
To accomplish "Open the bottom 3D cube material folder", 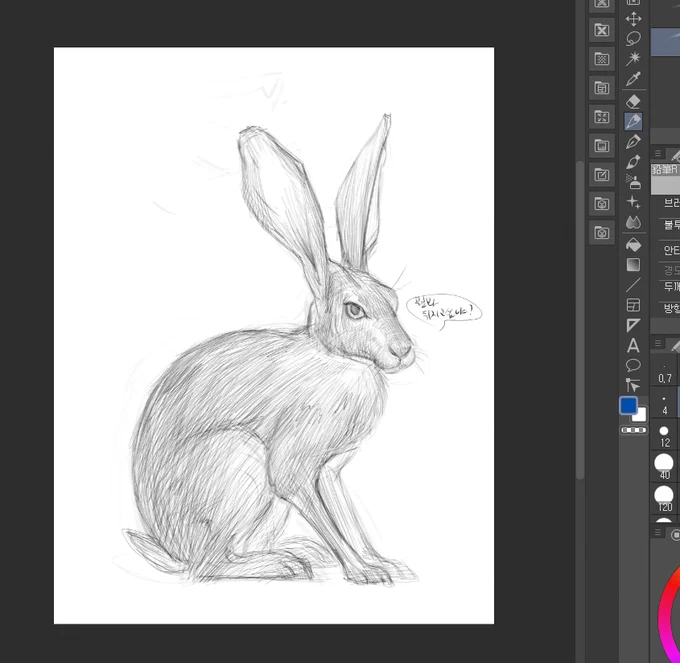I will coord(602,233).
